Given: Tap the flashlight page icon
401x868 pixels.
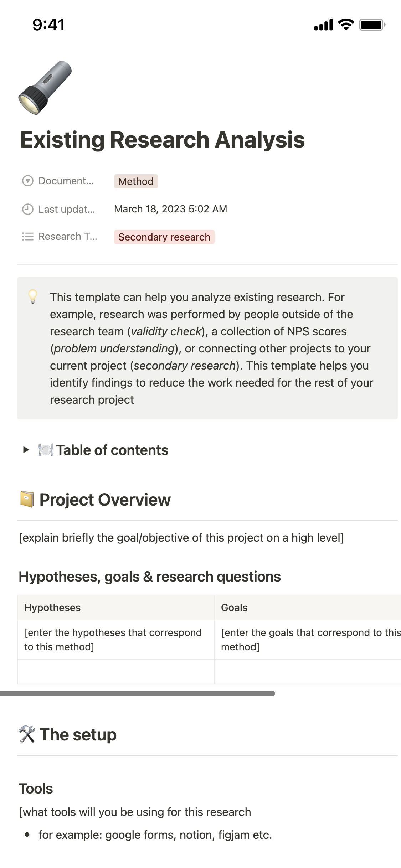Looking at the screenshot, I should [45, 88].
